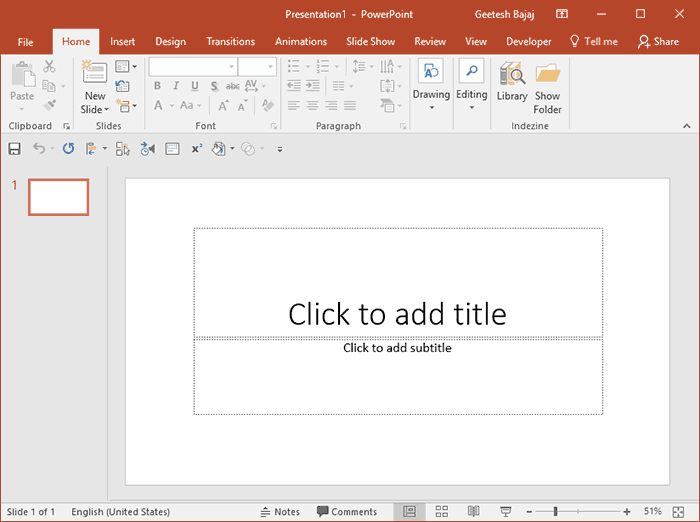Click the Fit slide to window icon
The height and width of the screenshot is (522, 700).
point(679,512)
